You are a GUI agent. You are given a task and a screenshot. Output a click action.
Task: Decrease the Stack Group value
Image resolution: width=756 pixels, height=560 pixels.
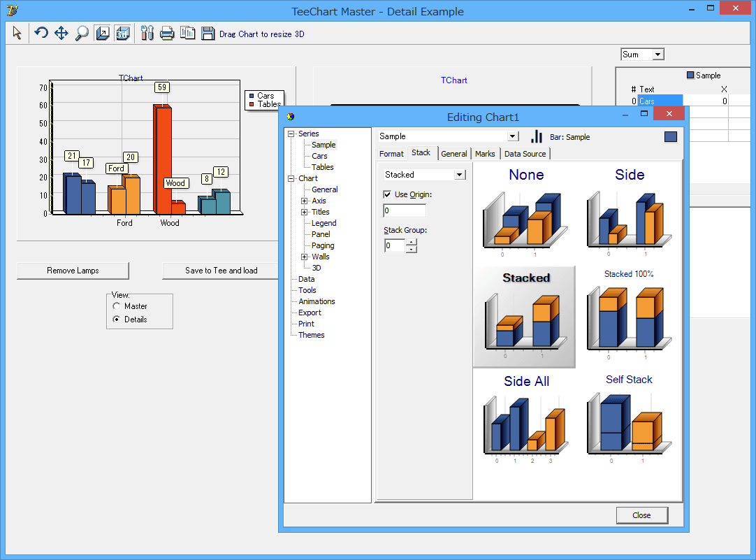(x=412, y=250)
